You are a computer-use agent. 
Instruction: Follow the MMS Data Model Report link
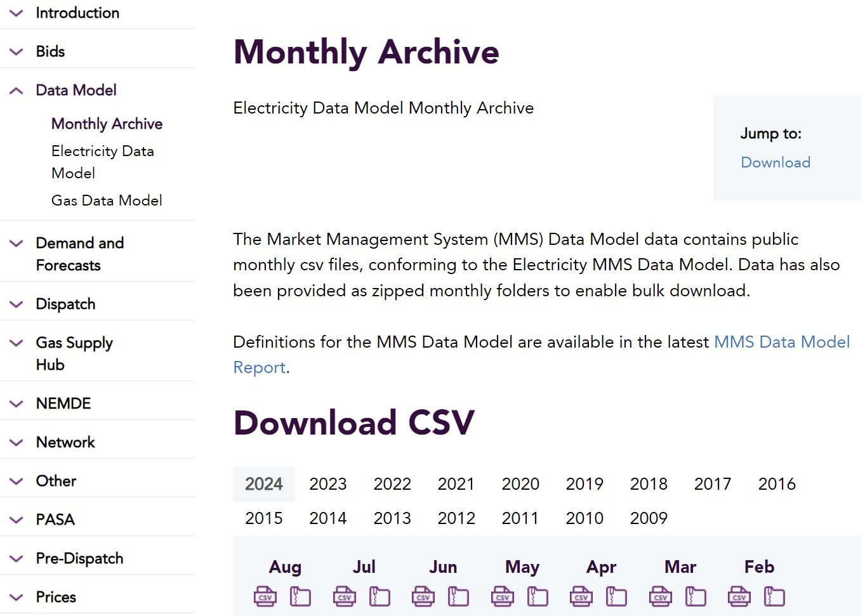pyautogui.click(x=541, y=355)
